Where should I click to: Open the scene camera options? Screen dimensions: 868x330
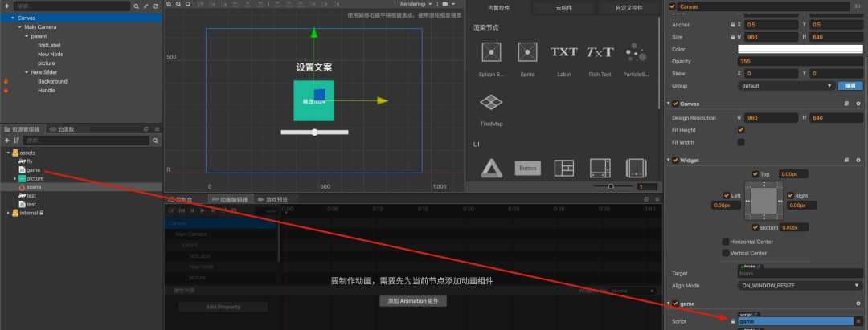(x=448, y=4)
